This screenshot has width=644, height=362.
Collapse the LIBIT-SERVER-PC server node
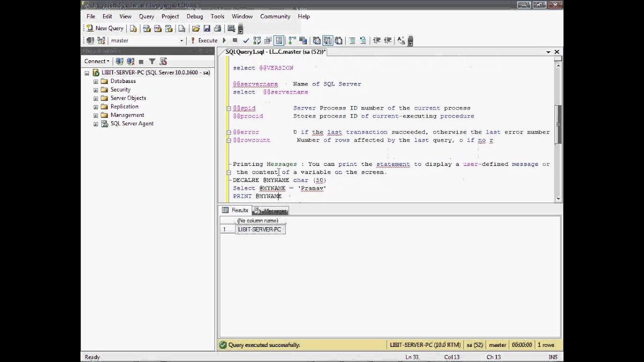click(x=87, y=73)
